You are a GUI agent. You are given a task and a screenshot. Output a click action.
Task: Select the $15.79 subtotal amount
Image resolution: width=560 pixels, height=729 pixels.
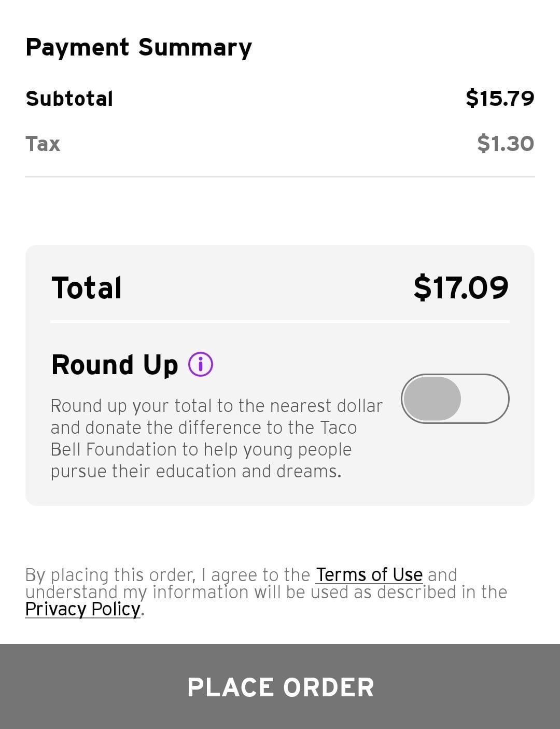(x=499, y=98)
